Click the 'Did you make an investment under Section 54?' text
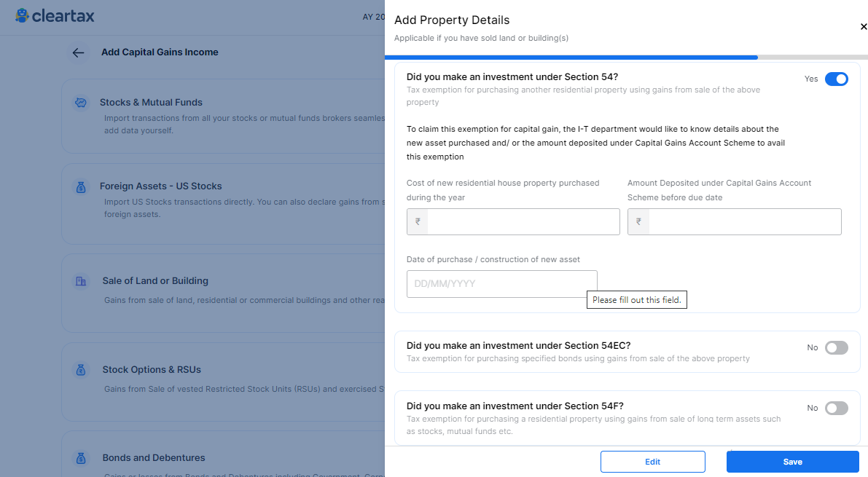 click(512, 77)
